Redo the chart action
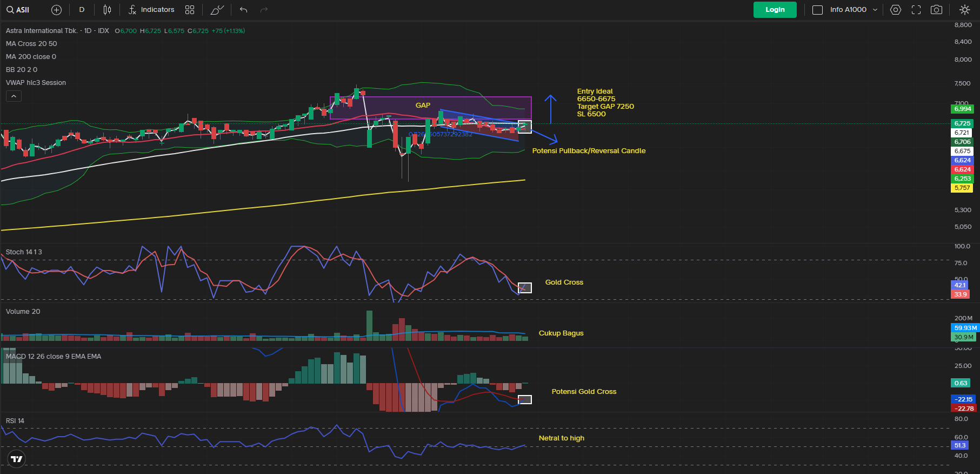 [264, 10]
